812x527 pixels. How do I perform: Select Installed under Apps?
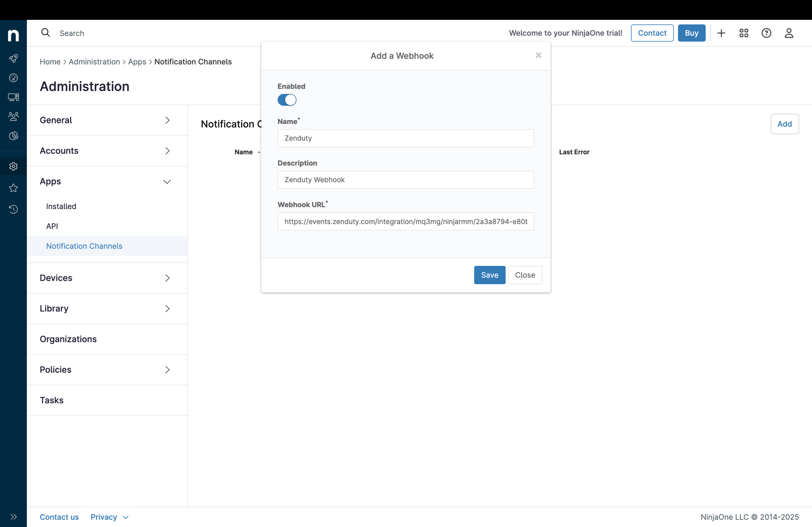tap(61, 206)
